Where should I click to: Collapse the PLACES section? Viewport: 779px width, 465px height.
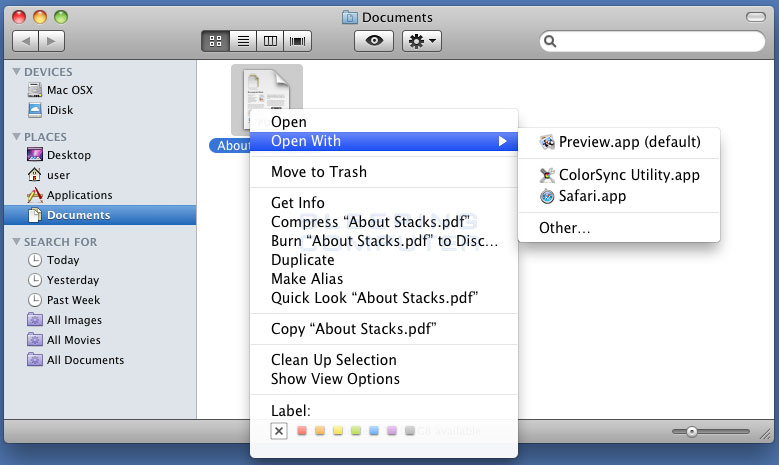(16, 136)
